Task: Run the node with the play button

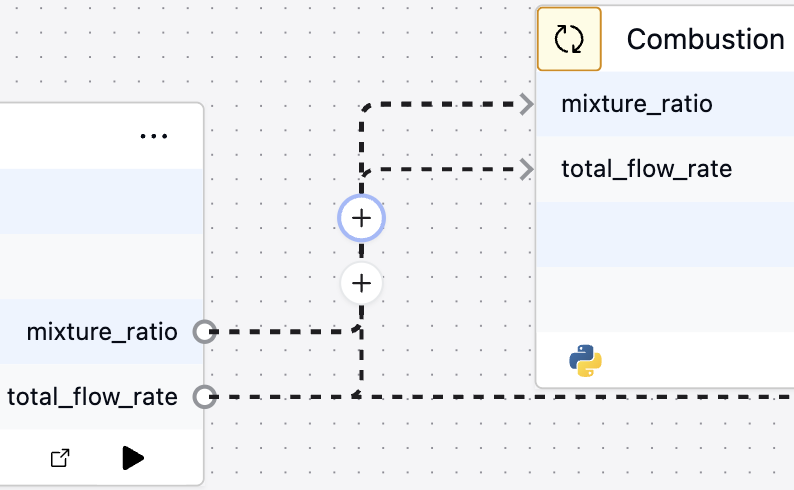Action: (x=133, y=458)
